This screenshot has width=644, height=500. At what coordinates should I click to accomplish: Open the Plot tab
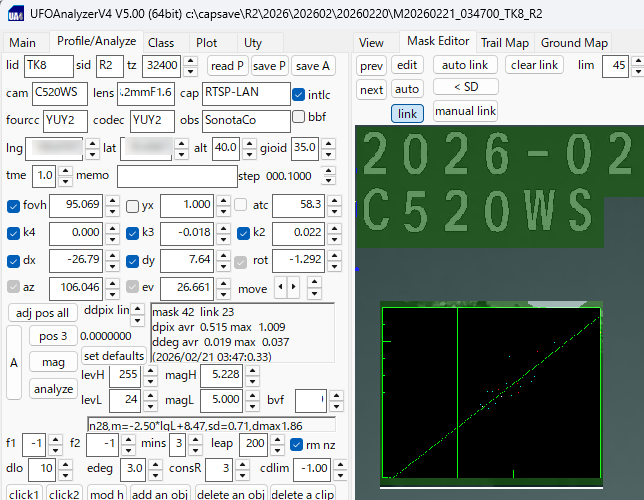[206, 43]
